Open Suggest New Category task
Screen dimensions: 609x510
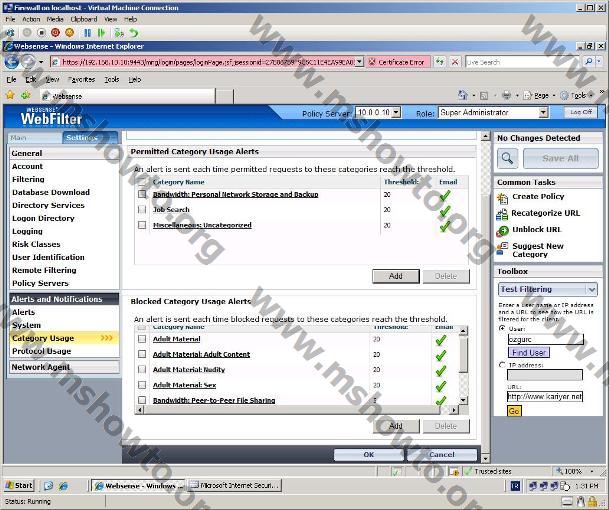pyautogui.click(x=538, y=250)
